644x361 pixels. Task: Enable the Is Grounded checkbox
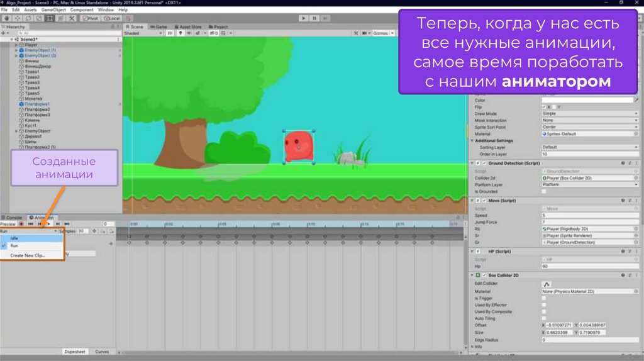[x=544, y=191]
